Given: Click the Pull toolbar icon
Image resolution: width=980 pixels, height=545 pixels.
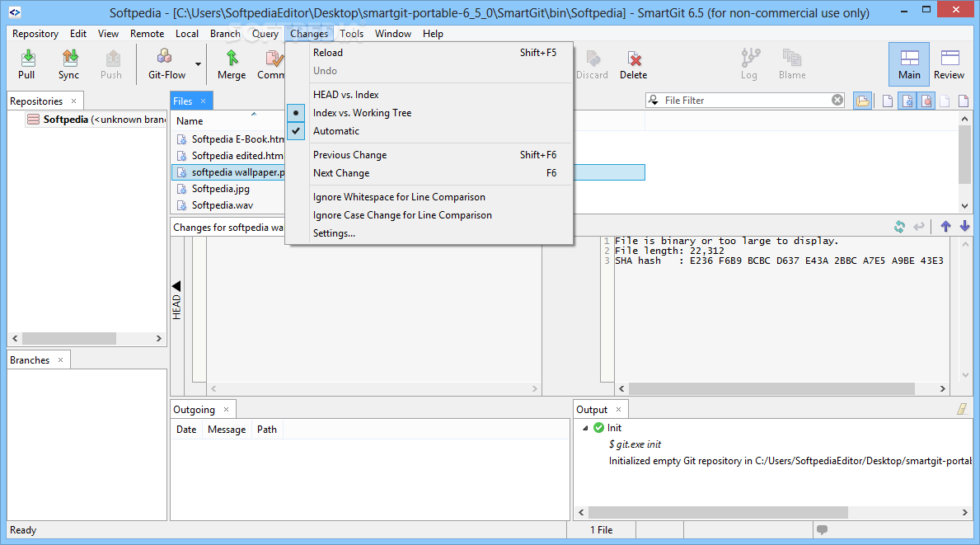Looking at the screenshot, I should pos(27,59).
